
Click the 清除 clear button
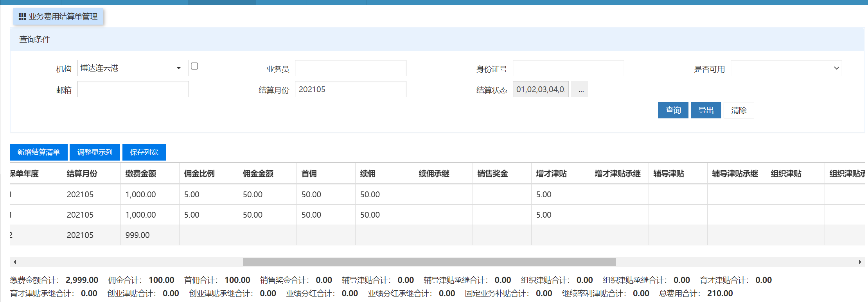pos(739,110)
